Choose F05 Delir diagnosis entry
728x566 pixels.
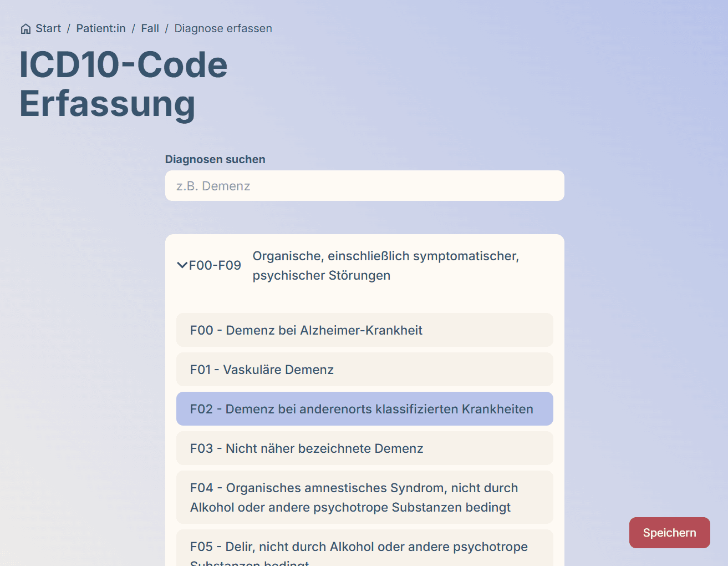(365, 548)
